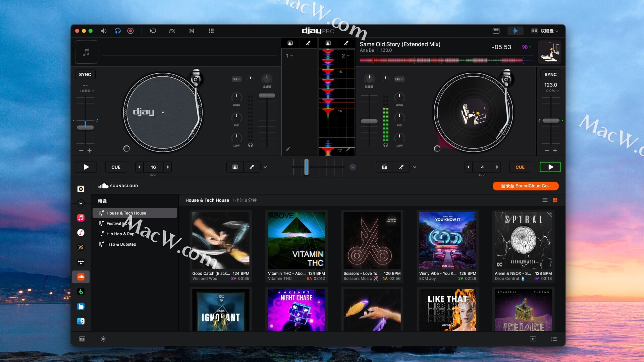Toggle the master volume speaker icon
Screen dimensions: 644x362
pos(104,31)
